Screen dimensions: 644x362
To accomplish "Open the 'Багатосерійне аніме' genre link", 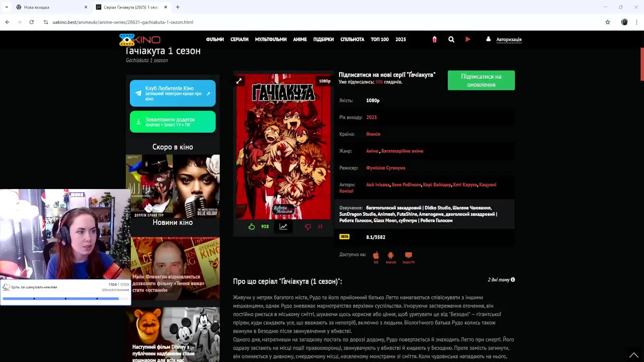I will click(402, 151).
